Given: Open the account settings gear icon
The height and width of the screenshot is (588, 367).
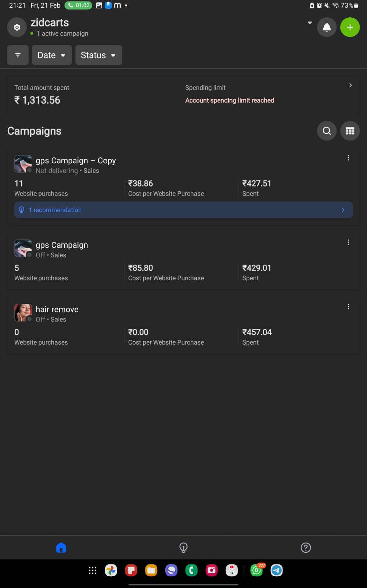Looking at the screenshot, I should tap(17, 27).
